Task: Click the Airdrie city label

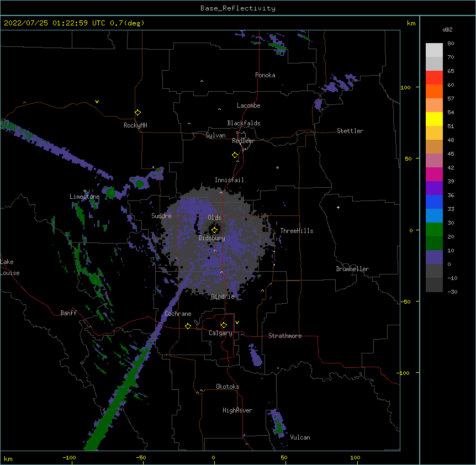Action: click(223, 297)
